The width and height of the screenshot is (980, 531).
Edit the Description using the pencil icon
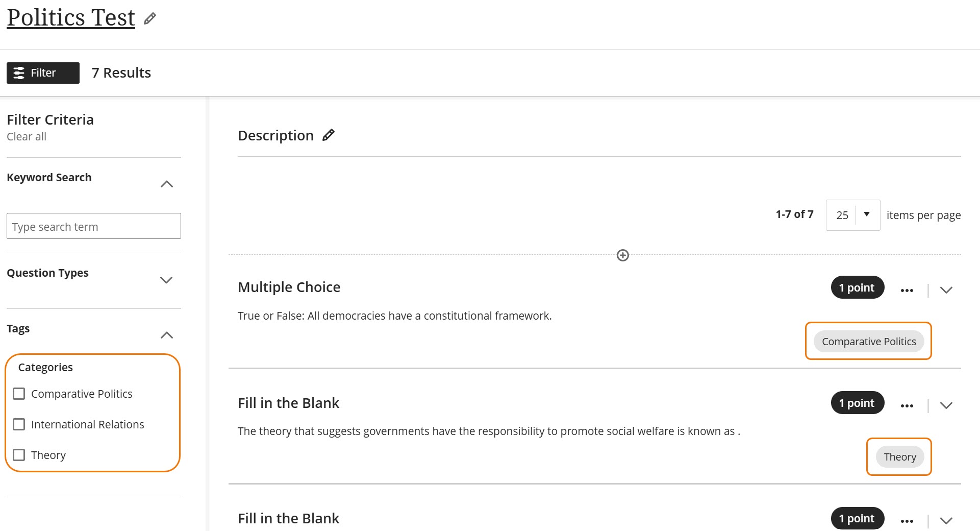point(329,135)
